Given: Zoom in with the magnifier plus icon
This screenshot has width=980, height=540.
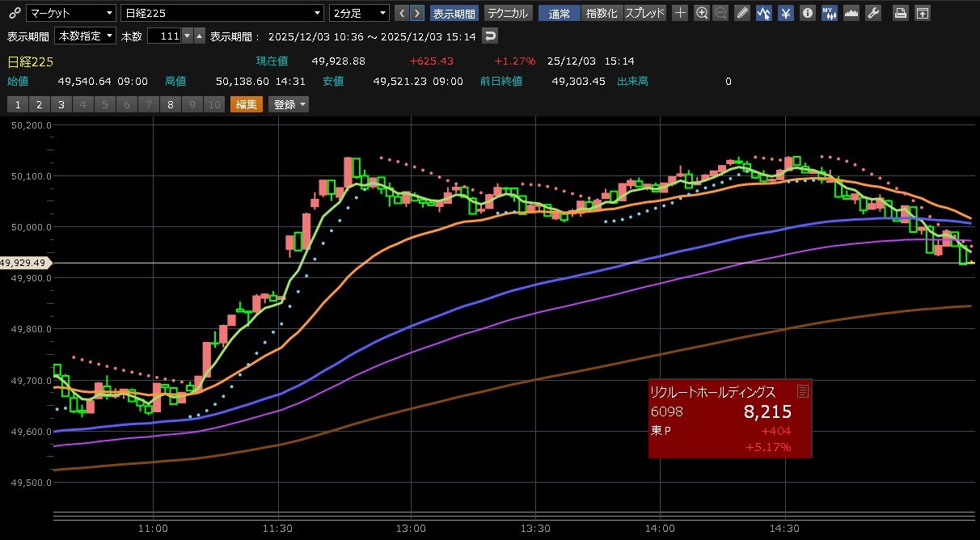Looking at the screenshot, I should (701, 13).
